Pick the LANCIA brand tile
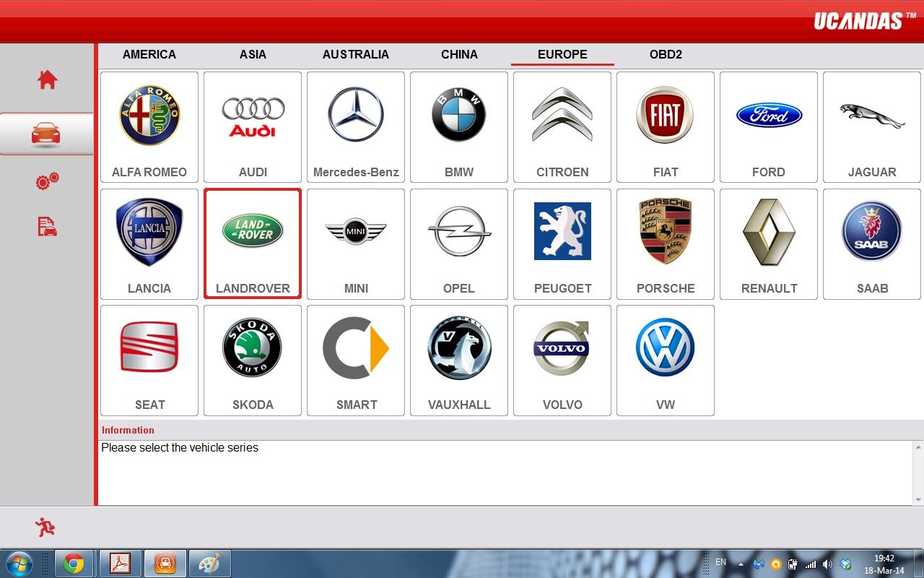The image size is (924, 578). tap(149, 244)
